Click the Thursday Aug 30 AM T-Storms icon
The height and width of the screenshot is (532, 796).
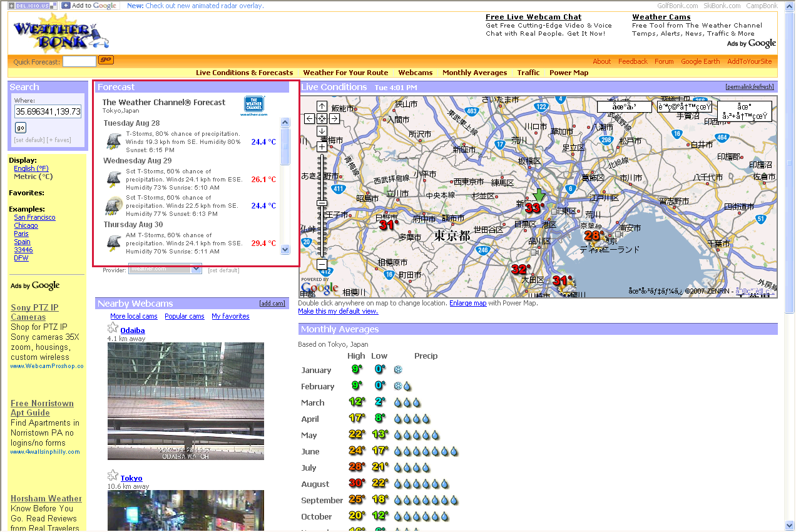tap(113, 243)
